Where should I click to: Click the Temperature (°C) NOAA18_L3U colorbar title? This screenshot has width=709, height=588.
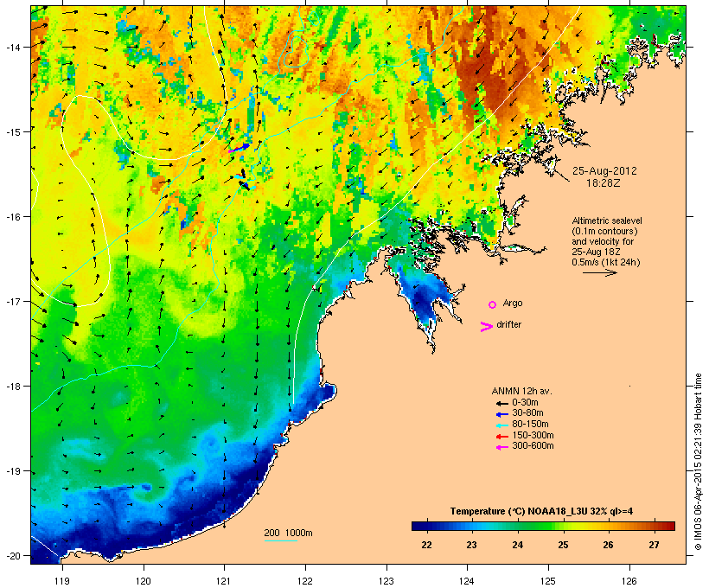(542, 512)
